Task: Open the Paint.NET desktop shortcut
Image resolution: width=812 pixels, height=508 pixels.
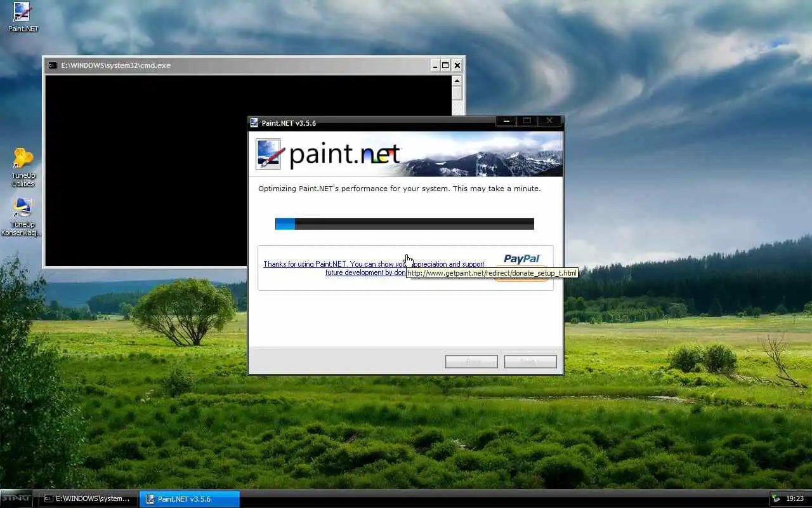Action: (x=23, y=17)
